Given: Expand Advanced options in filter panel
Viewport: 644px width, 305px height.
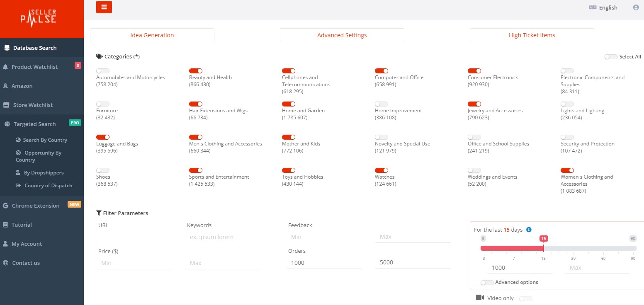Looking at the screenshot, I should point(487,282).
